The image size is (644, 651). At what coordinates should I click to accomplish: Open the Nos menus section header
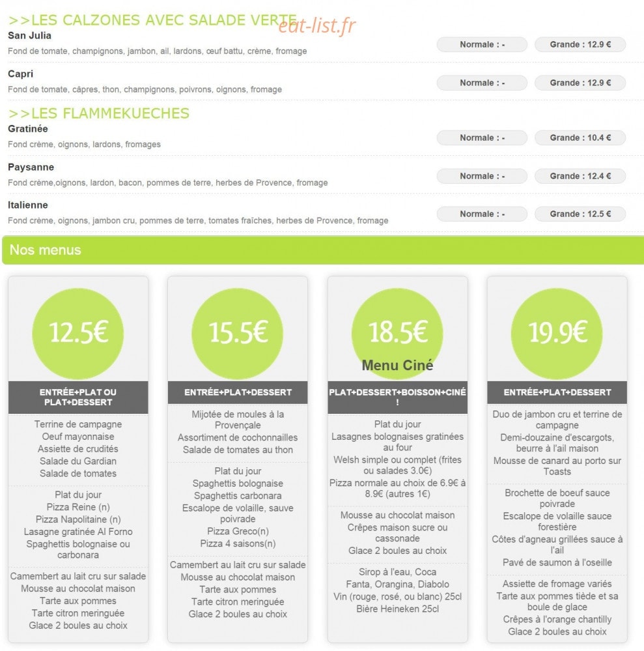point(323,250)
